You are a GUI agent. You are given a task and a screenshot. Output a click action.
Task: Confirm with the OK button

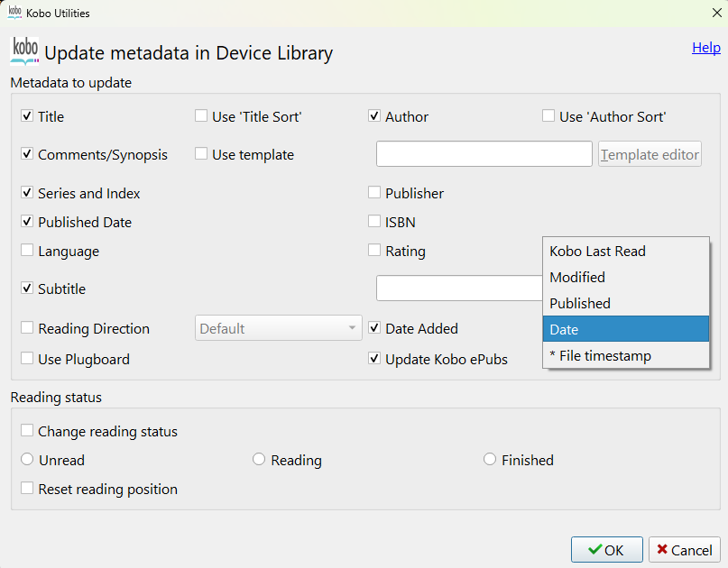click(607, 550)
